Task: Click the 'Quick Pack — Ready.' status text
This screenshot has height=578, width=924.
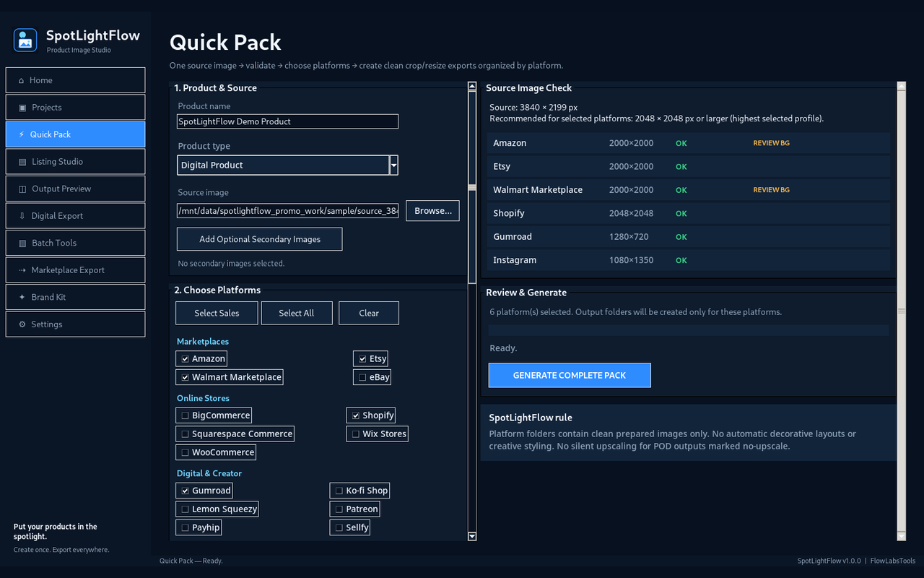Action: [191, 561]
